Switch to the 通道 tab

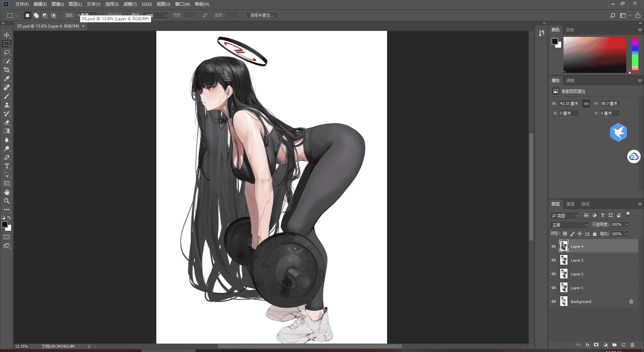pos(570,204)
